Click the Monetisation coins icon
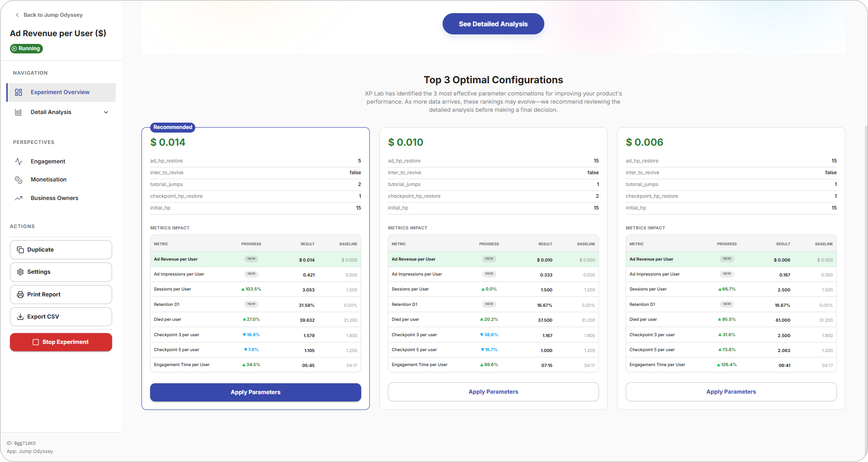The width and height of the screenshot is (868, 462). [x=19, y=180]
